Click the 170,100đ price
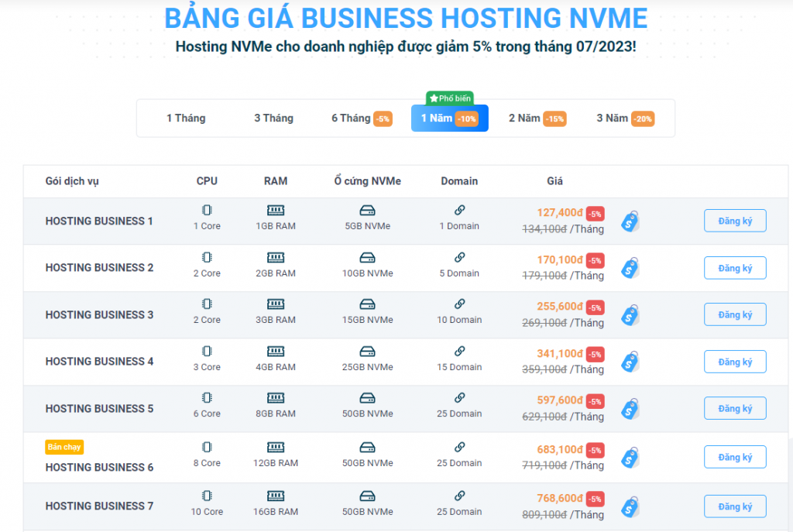The height and width of the screenshot is (532, 793). pos(560,260)
